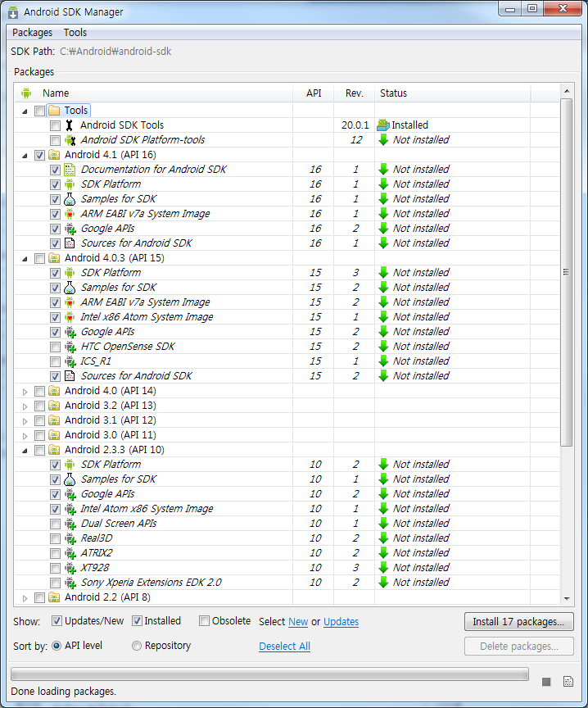The height and width of the screenshot is (708, 588).
Task: Check the Android SDK Platform-tools checkbox
Action: coord(55,140)
